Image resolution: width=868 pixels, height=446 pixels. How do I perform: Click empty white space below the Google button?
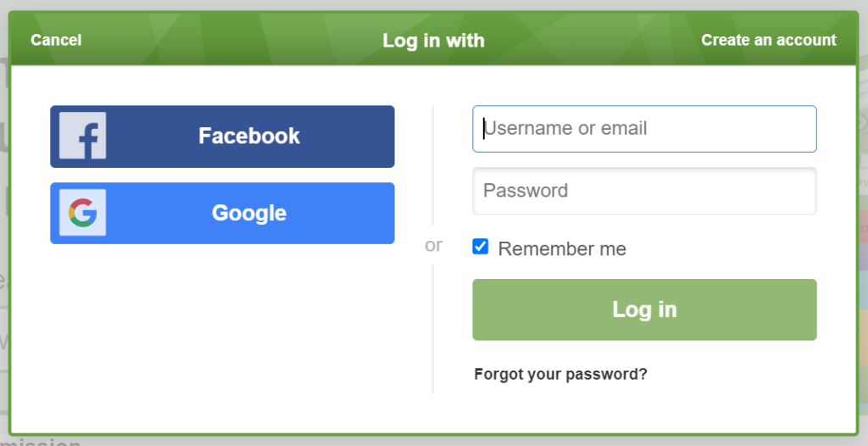pyautogui.click(x=222, y=331)
